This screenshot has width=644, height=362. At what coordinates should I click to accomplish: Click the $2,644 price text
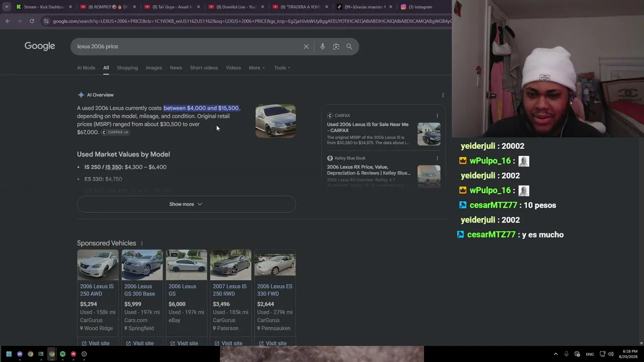(x=266, y=304)
